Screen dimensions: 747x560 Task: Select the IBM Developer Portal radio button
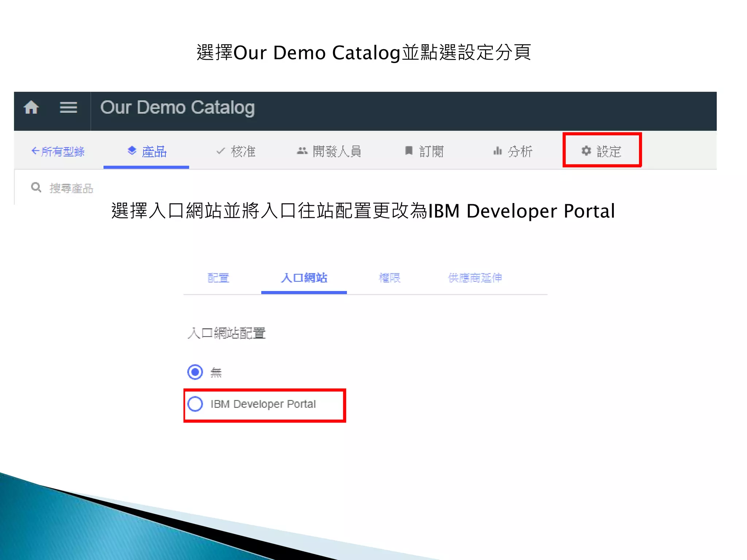click(x=195, y=404)
